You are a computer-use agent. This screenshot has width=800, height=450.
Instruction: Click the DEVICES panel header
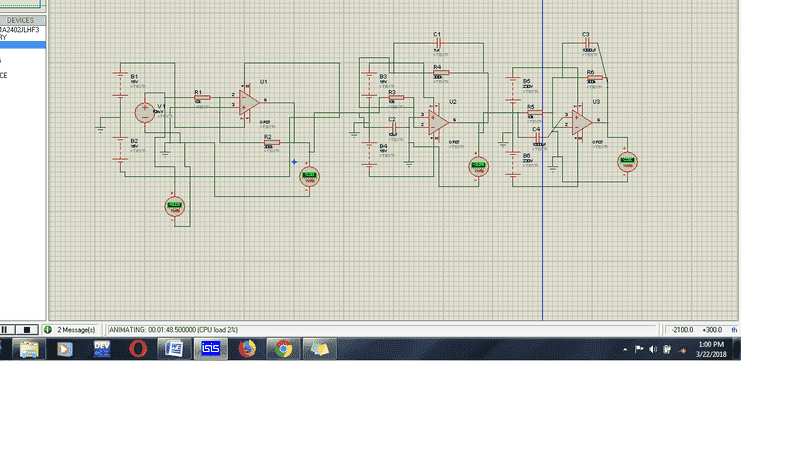pyautogui.click(x=22, y=20)
